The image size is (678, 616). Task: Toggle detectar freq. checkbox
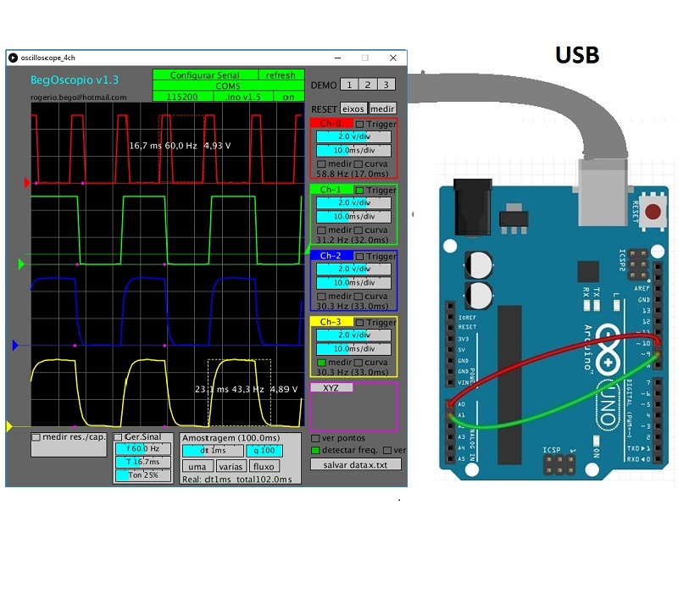click(x=315, y=451)
